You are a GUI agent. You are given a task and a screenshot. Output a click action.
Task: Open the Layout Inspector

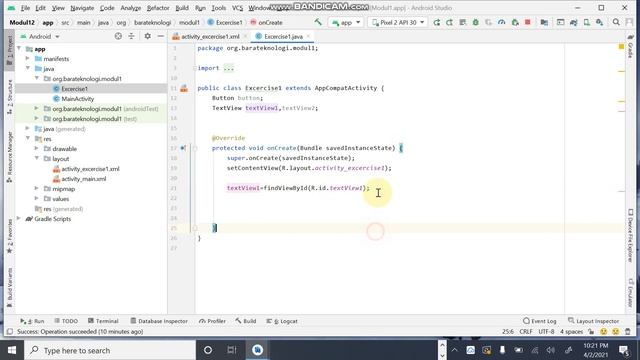coord(593,321)
